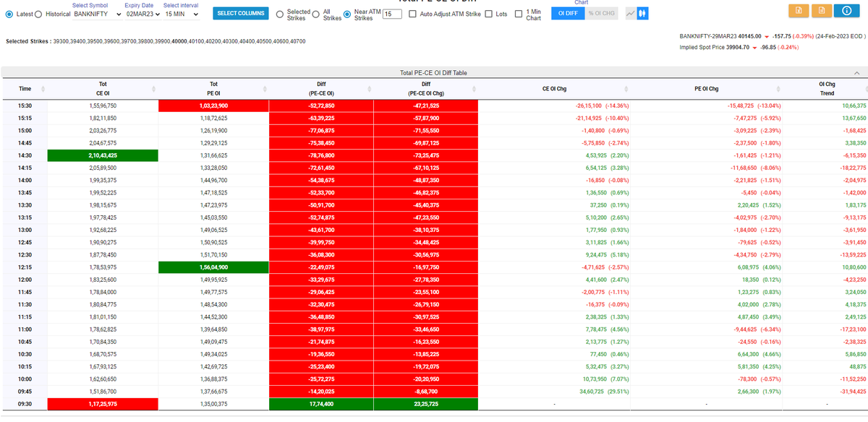Image resolution: width=868 pixels, height=422 pixels.
Task: Click the 1,03,23,900 red PE OI cell
Action: [213, 105]
